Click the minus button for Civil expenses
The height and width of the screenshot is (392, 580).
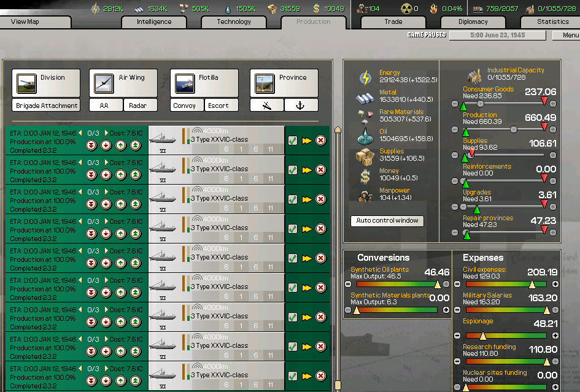tap(457, 284)
